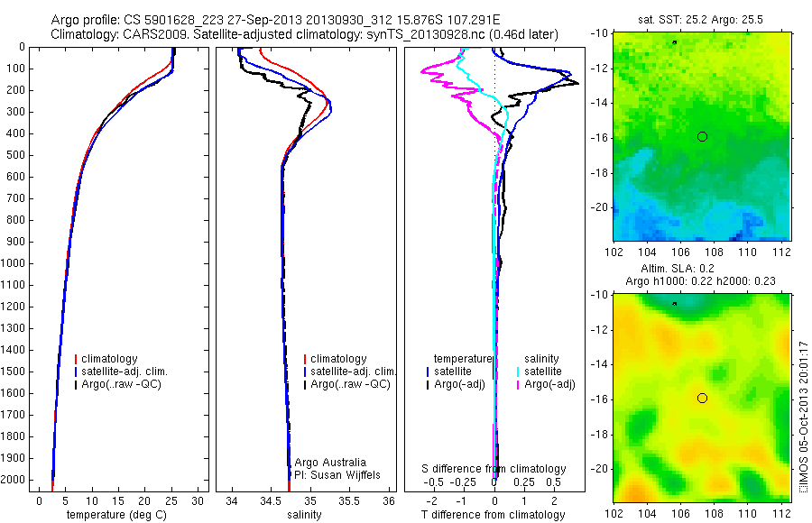The height and width of the screenshot is (523, 812).
Task: Click 'Argo(-adj)' beside the black legend marker
Action: tap(459, 384)
